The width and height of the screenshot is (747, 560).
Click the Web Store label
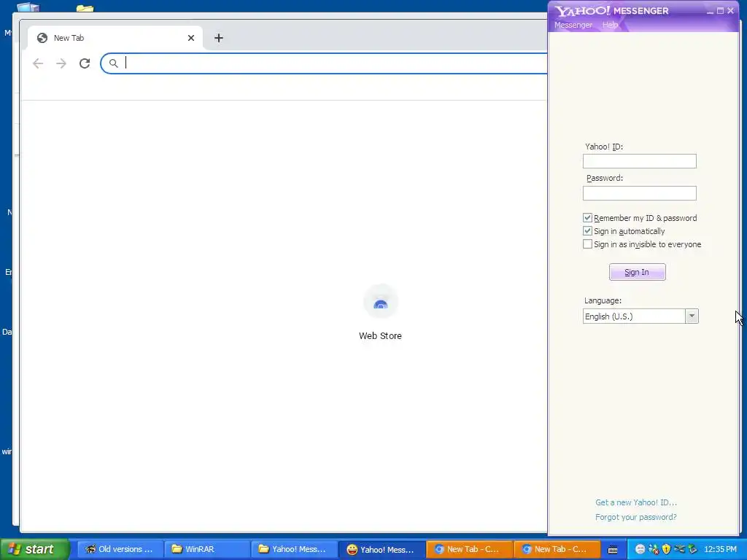[380, 335]
